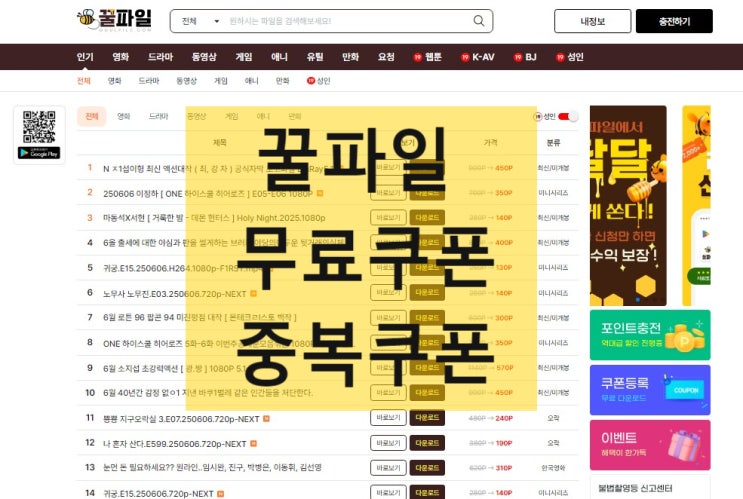Select 19+ 성인 in the white sub-navigation row
The width and height of the screenshot is (743, 499).
(318, 81)
